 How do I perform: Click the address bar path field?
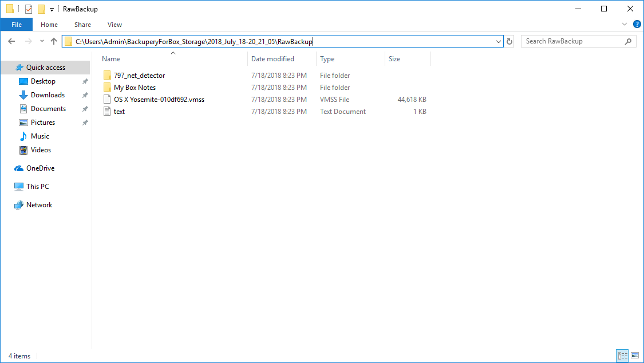283,41
